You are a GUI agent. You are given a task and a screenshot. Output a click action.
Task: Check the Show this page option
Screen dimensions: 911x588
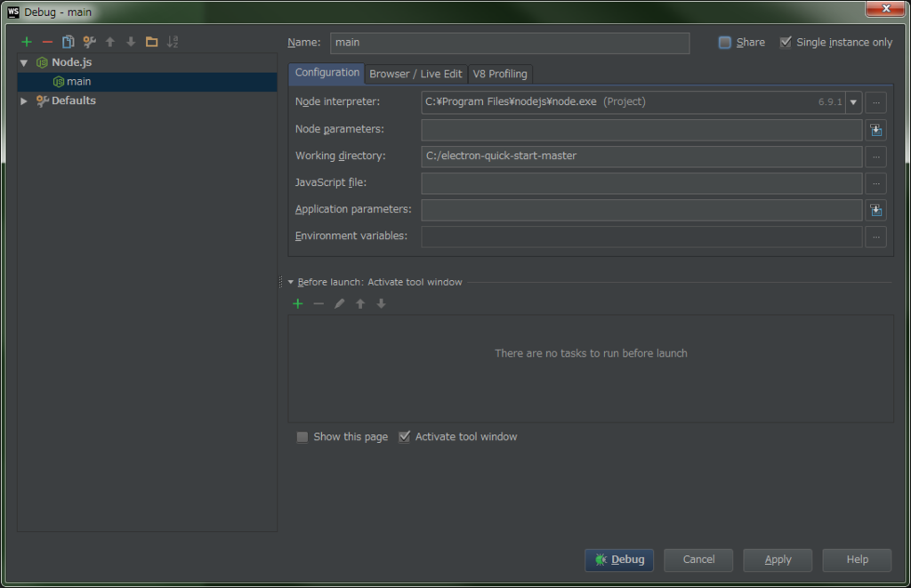coord(302,437)
